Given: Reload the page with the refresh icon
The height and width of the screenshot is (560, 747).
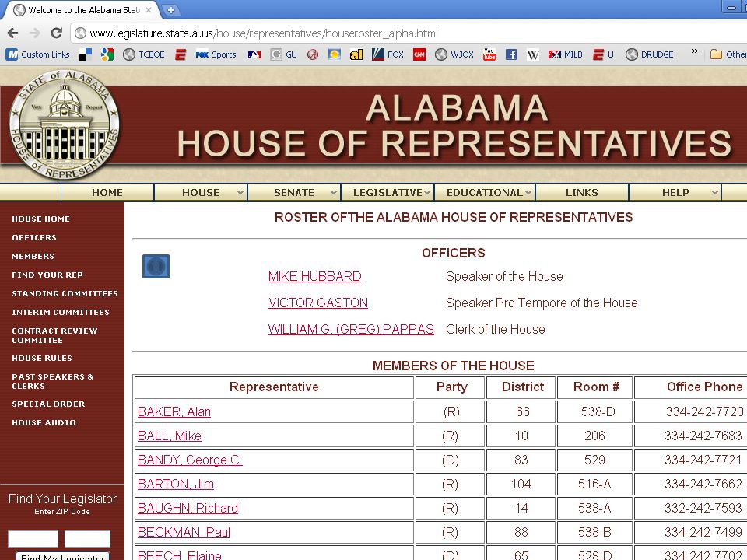Looking at the screenshot, I should (x=56, y=33).
